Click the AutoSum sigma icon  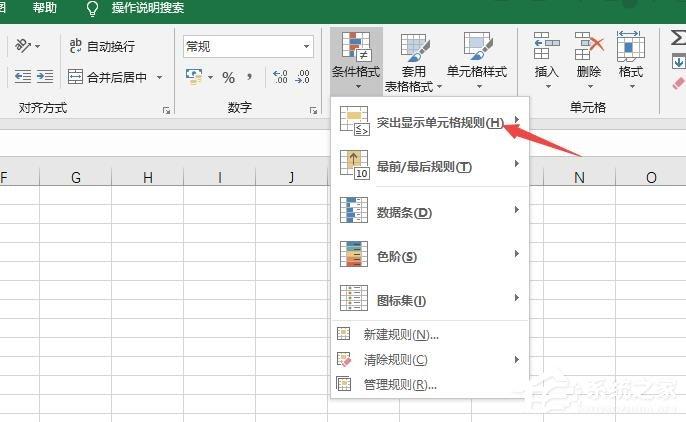point(678,38)
